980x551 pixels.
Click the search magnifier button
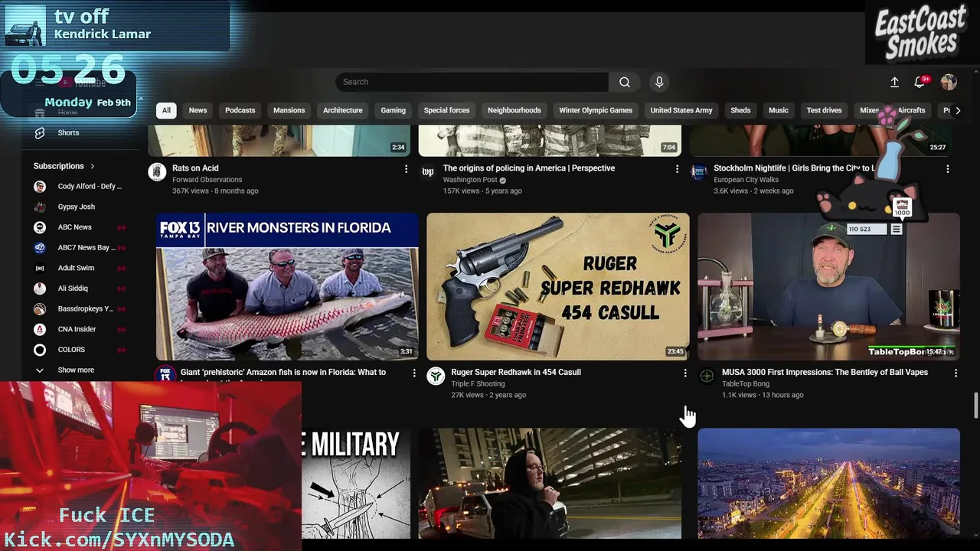coord(625,82)
